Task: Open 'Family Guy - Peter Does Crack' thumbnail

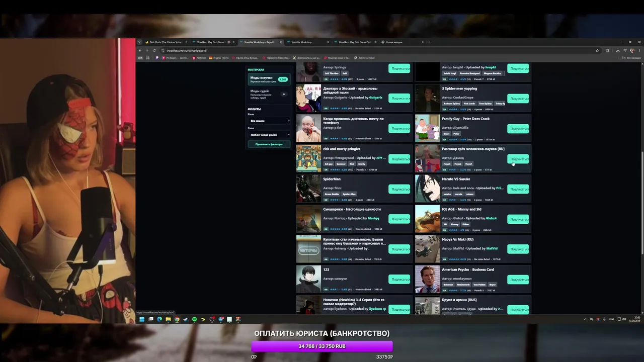Action: point(427,129)
